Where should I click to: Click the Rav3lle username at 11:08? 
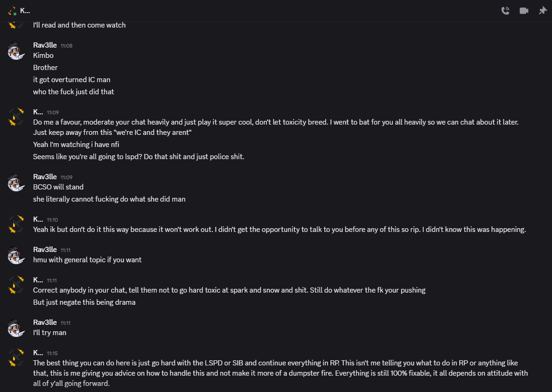point(45,45)
